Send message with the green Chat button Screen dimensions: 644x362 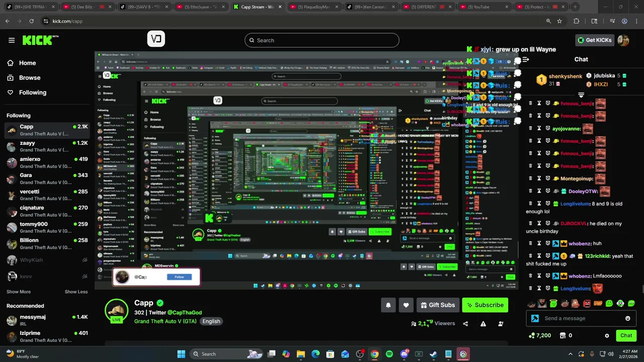(x=626, y=335)
